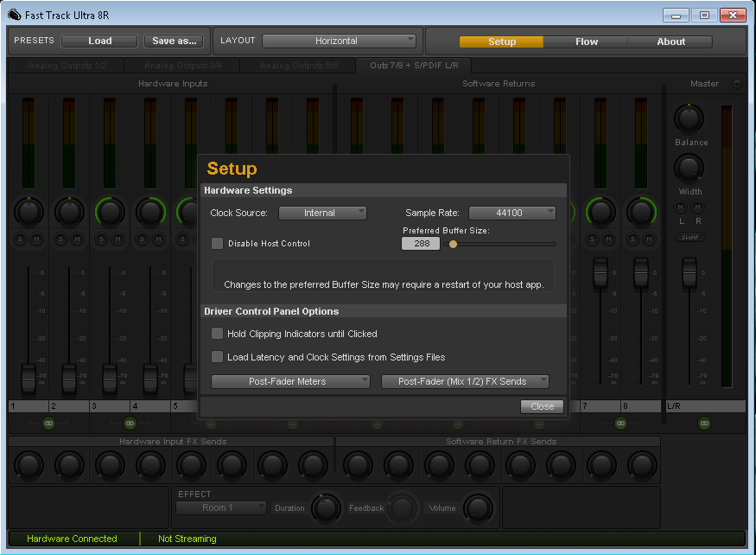Click the presets Load button

click(100, 41)
